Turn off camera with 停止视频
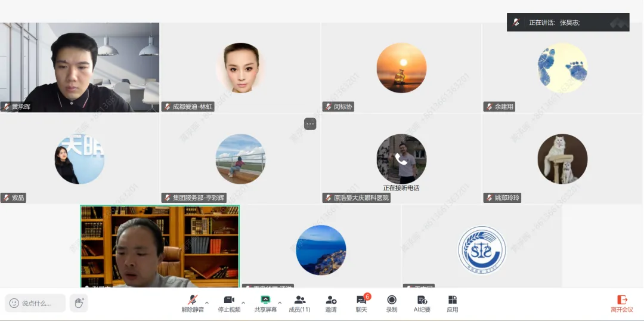This screenshot has height=321, width=644. click(228, 303)
